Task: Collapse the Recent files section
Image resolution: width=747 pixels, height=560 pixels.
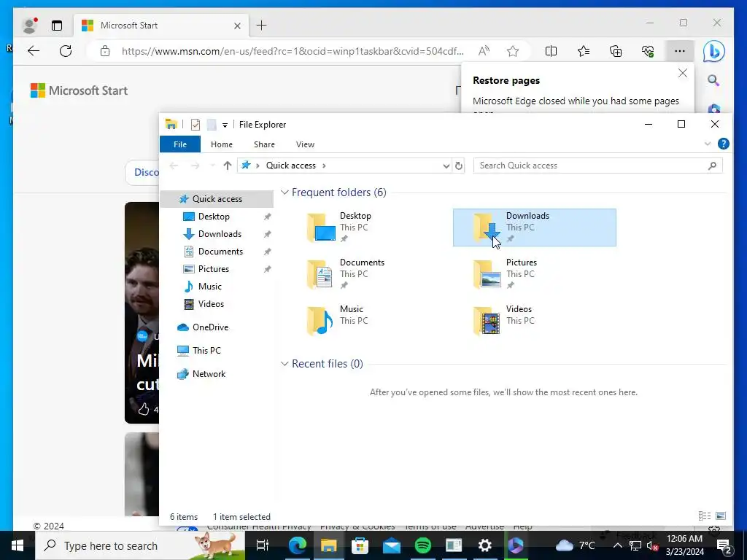Action: click(285, 364)
